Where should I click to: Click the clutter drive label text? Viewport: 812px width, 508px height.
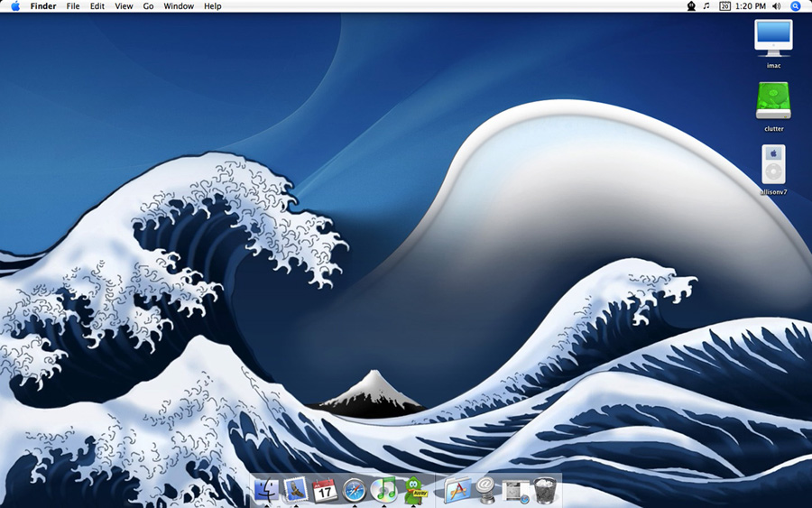point(774,129)
